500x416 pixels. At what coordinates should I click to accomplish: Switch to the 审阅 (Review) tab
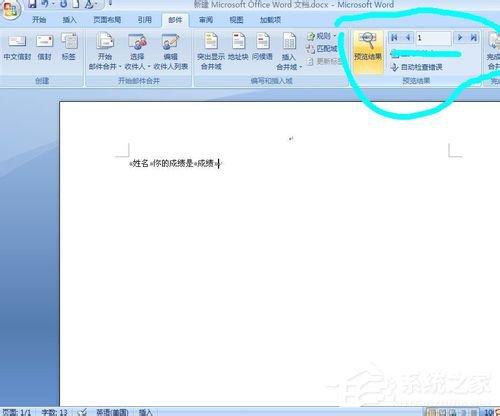206,20
